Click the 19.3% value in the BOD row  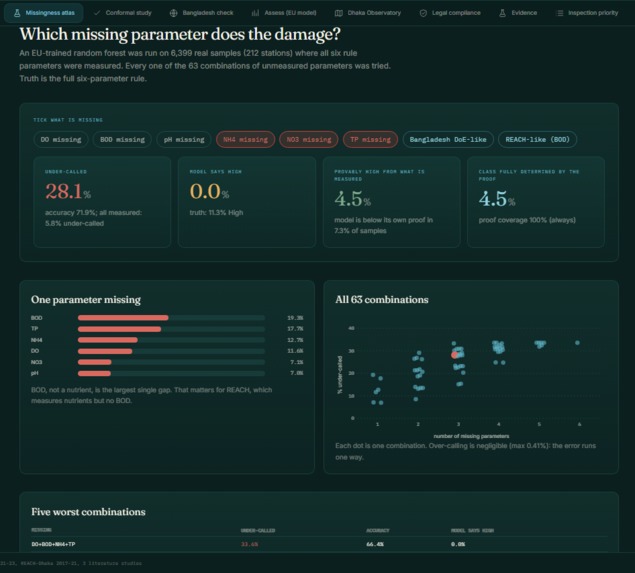pyautogui.click(x=295, y=318)
